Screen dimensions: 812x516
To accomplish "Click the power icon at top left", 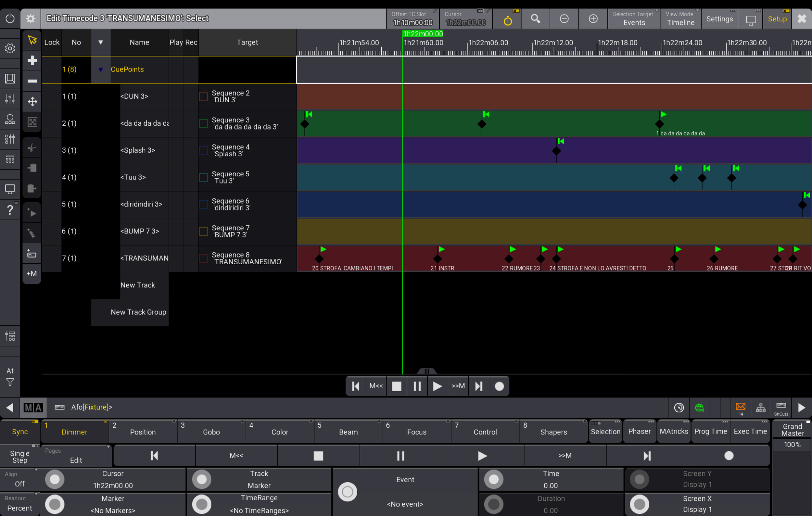I will tap(10, 18).
